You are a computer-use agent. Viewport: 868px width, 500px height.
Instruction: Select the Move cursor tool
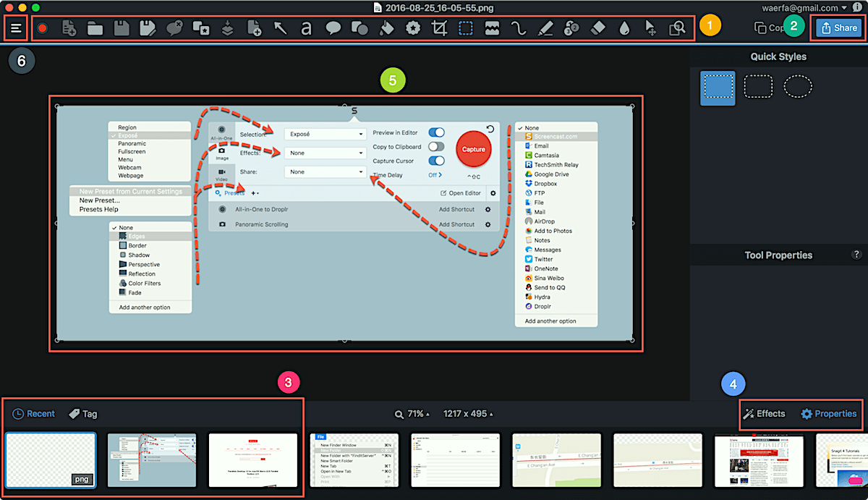(x=650, y=29)
